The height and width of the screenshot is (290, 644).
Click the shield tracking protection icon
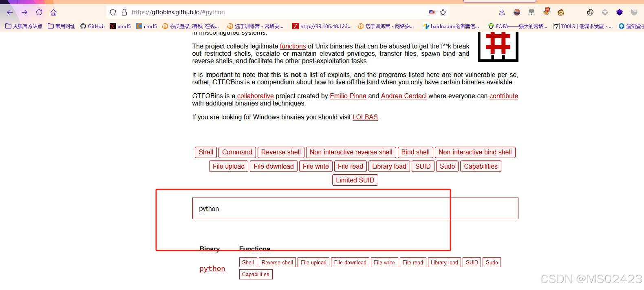pos(113,12)
